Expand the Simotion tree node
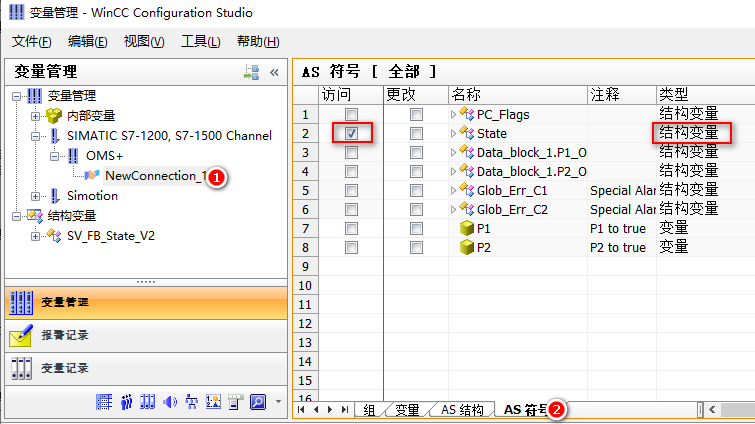Screen dimensions: 755x424 pos(37,196)
